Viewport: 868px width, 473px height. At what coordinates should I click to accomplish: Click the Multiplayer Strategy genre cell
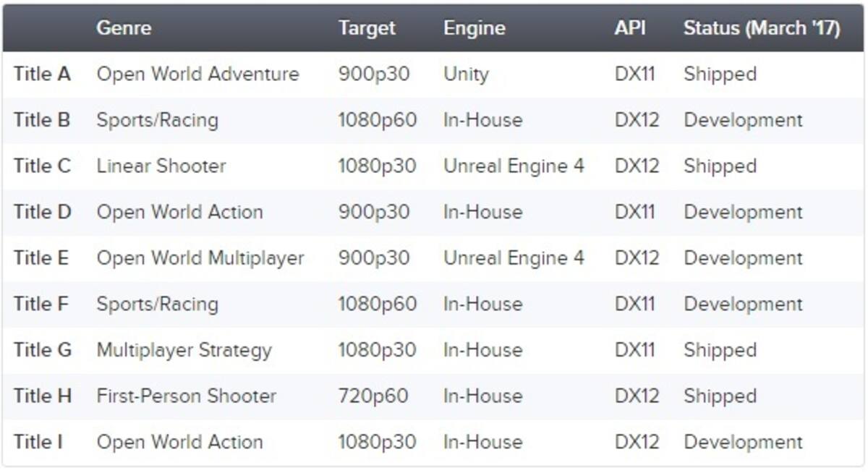coord(184,351)
